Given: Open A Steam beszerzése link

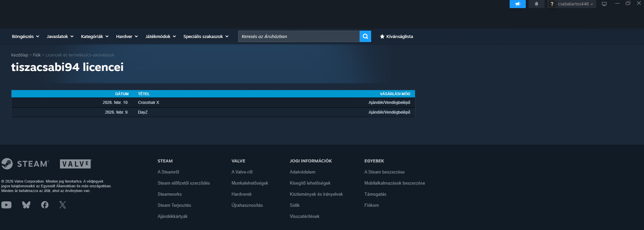Looking at the screenshot, I should [384, 172].
